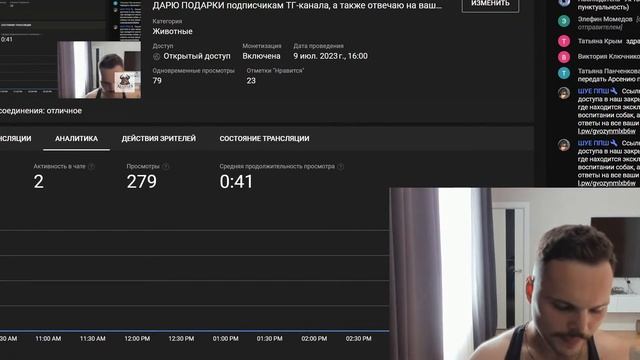Open t.pw link in ШУЕ ППШ message below Татьяна Панченкова
Screen dimensions: 640x360
607,131
